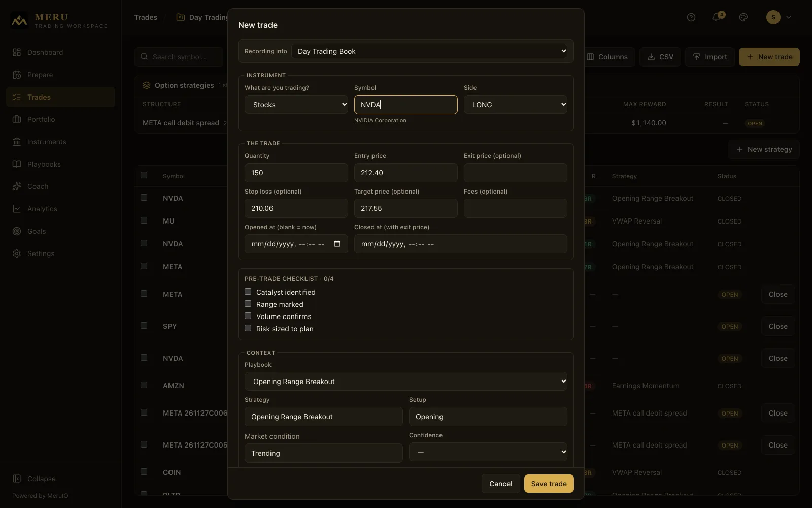
Task: Check Risk sized to plan
Action: 248,328
